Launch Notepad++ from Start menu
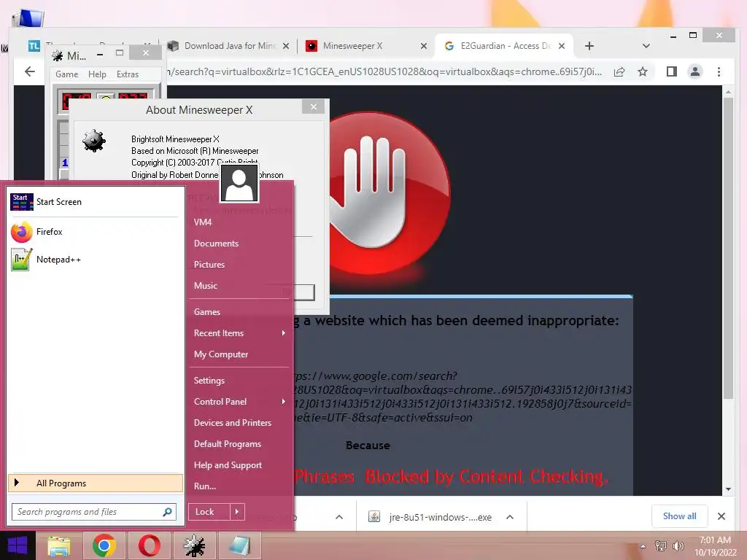This screenshot has height=560, width=747. pos(21,260)
